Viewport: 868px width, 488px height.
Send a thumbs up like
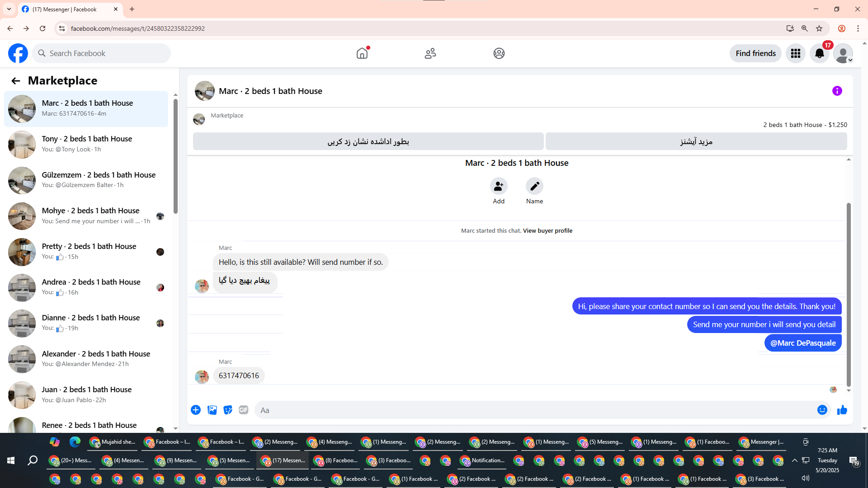(842, 410)
